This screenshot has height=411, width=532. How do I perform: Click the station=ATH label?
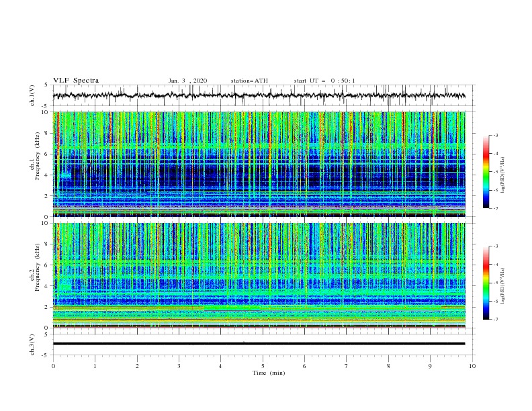pos(249,81)
